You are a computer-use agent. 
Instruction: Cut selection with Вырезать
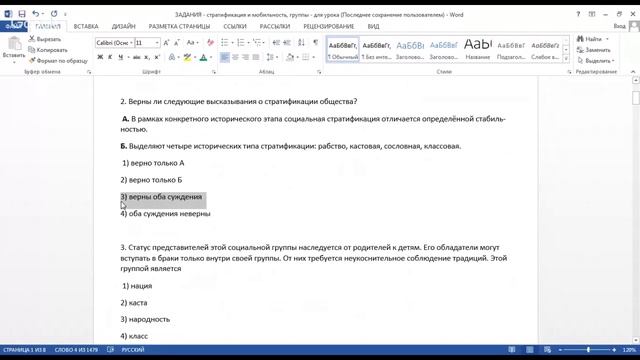pos(45,39)
